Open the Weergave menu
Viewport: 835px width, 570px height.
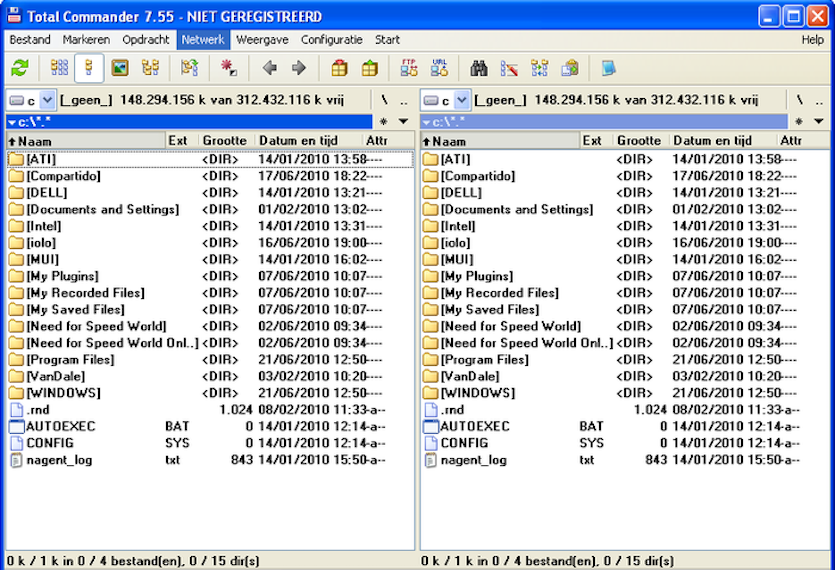click(x=262, y=40)
